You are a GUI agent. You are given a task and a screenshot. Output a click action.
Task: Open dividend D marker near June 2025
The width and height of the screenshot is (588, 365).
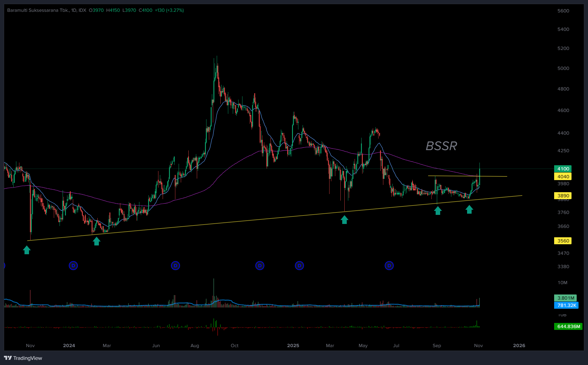coord(389,266)
